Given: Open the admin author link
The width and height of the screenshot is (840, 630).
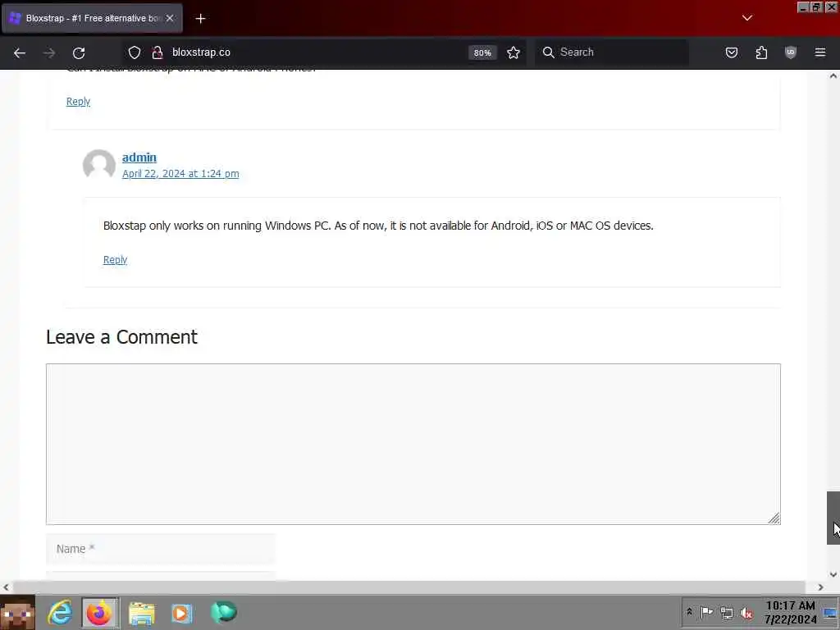Looking at the screenshot, I should pos(139,157).
